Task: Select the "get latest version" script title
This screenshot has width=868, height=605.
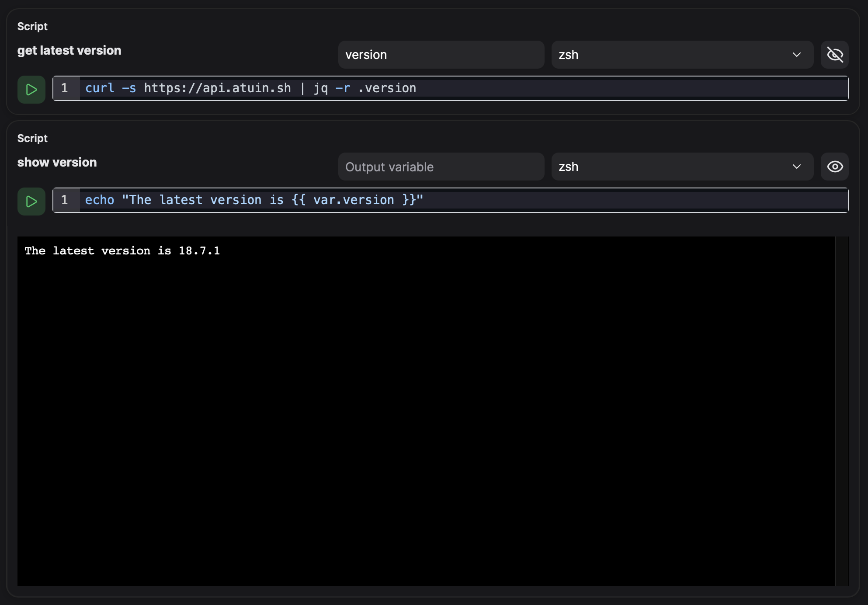Action: [69, 50]
